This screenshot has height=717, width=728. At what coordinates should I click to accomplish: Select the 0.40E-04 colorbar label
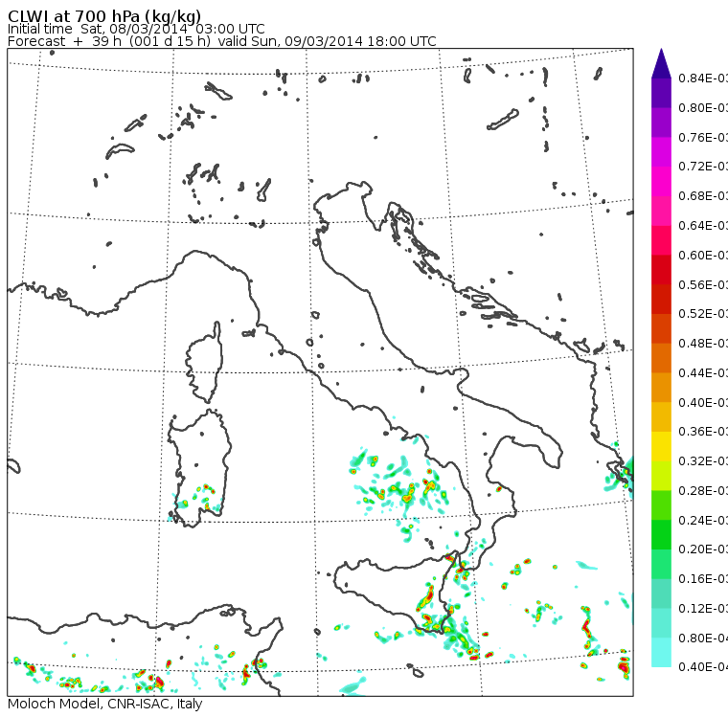tap(703, 667)
